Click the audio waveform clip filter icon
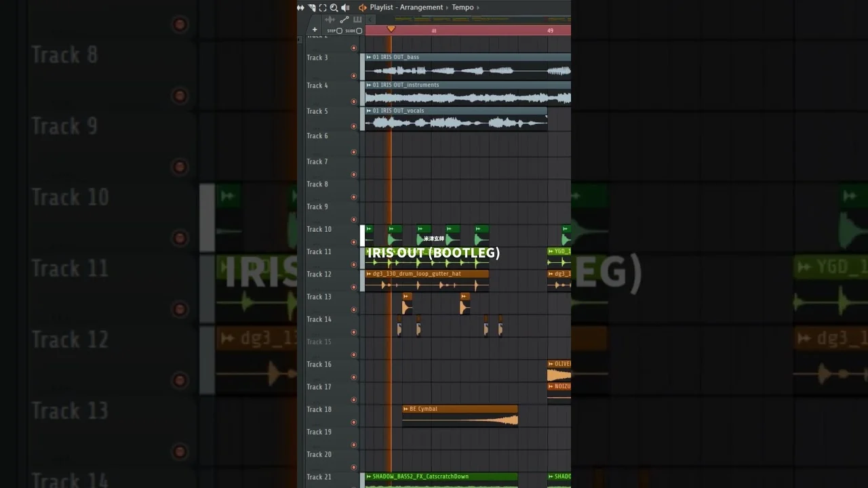Viewport: 868px width, 488px height. [330, 20]
